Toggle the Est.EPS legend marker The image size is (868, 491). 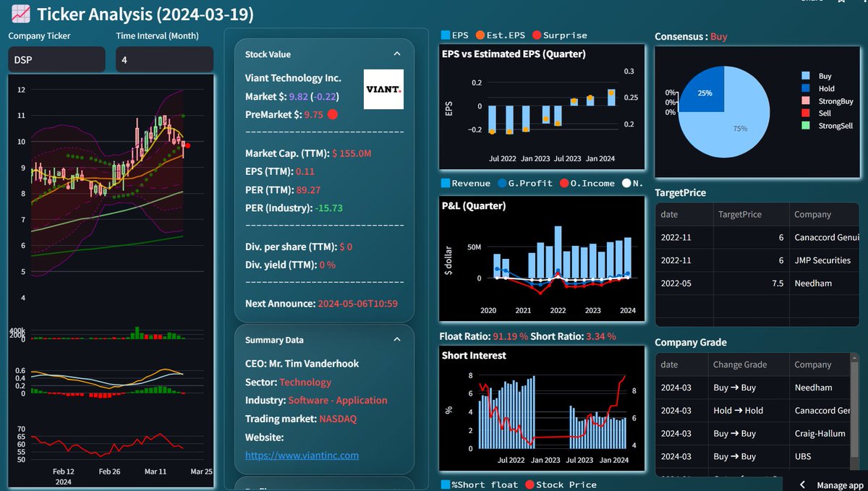tap(480, 35)
